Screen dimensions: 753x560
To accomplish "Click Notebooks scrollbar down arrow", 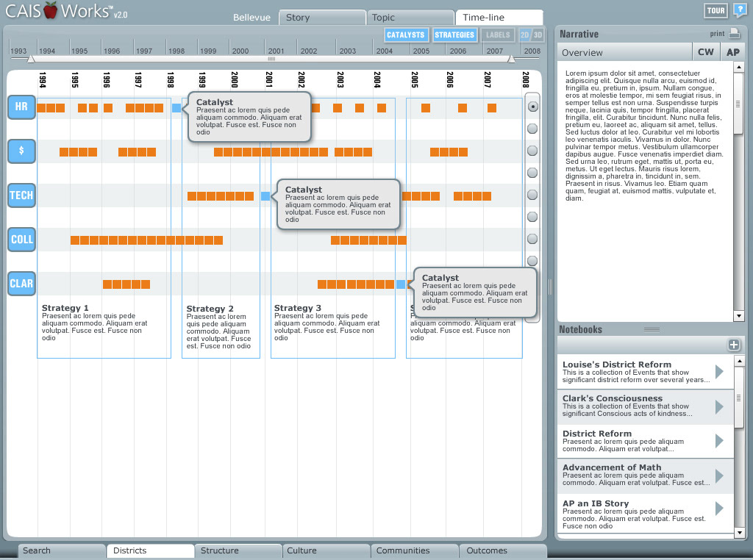I will click(740, 532).
